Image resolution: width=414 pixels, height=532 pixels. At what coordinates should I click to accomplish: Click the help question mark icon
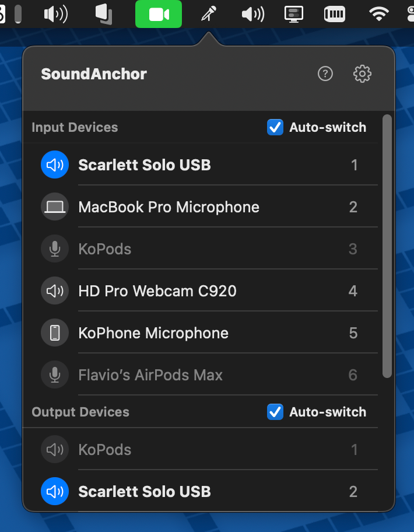tap(325, 74)
